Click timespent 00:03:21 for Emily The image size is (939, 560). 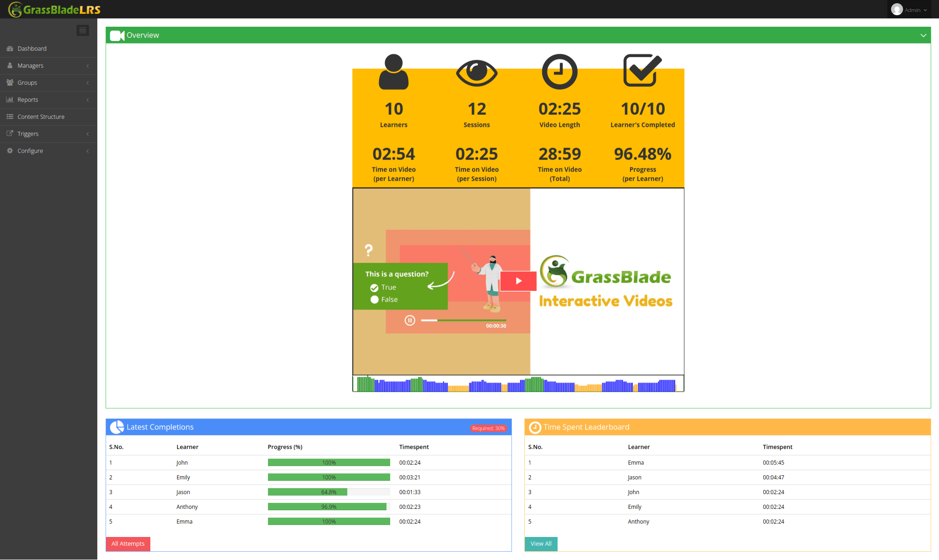click(x=410, y=477)
